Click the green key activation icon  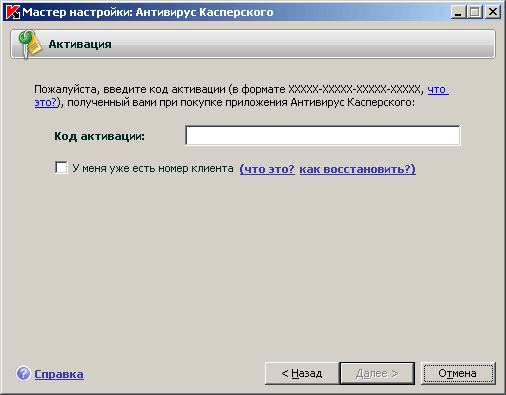[x=29, y=44]
